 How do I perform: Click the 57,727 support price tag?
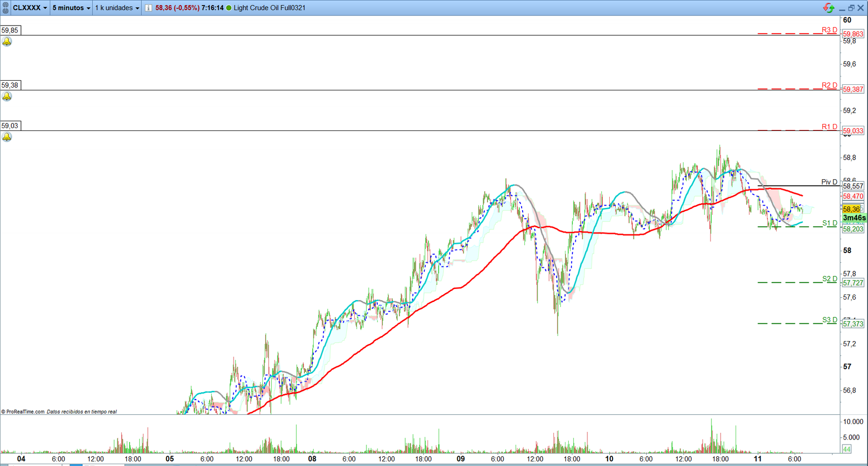coord(853,283)
